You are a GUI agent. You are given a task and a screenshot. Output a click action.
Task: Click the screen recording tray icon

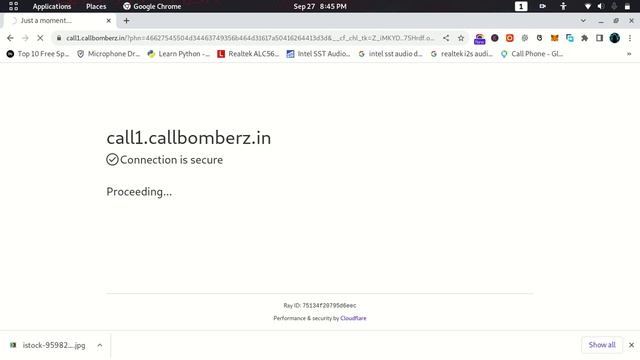pos(542,6)
